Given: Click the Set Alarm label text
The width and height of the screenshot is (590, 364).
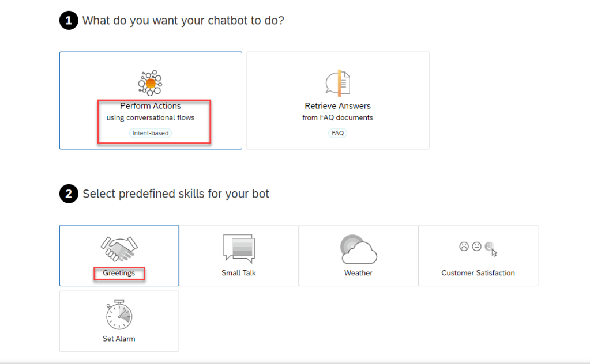Looking at the screenshot, I should [x=119, y=339].
